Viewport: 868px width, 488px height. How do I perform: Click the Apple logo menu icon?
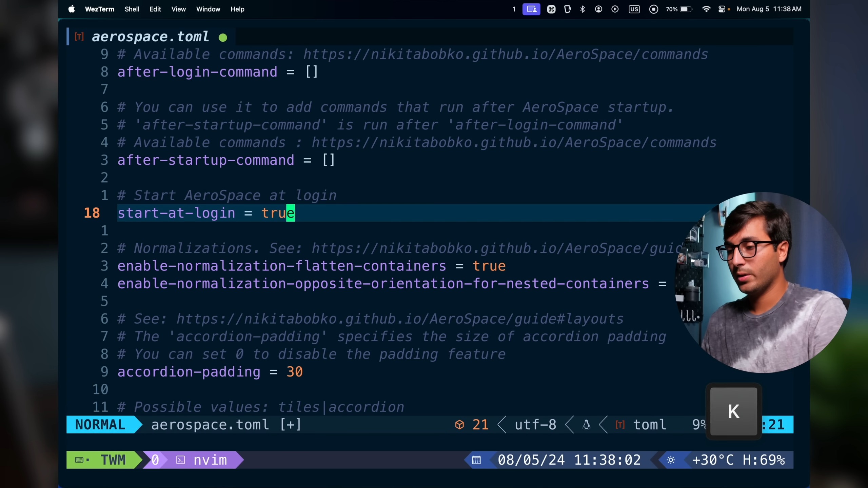tap(72, 9)
